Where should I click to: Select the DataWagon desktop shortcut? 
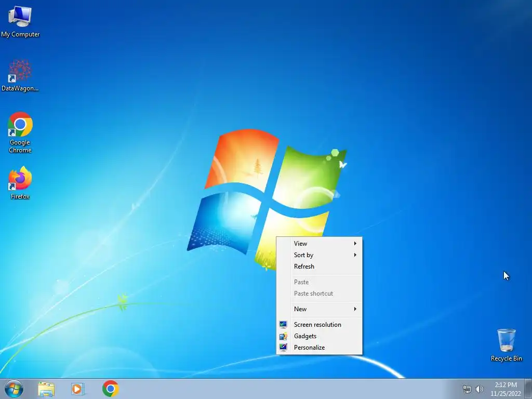(x=20, y=75)
